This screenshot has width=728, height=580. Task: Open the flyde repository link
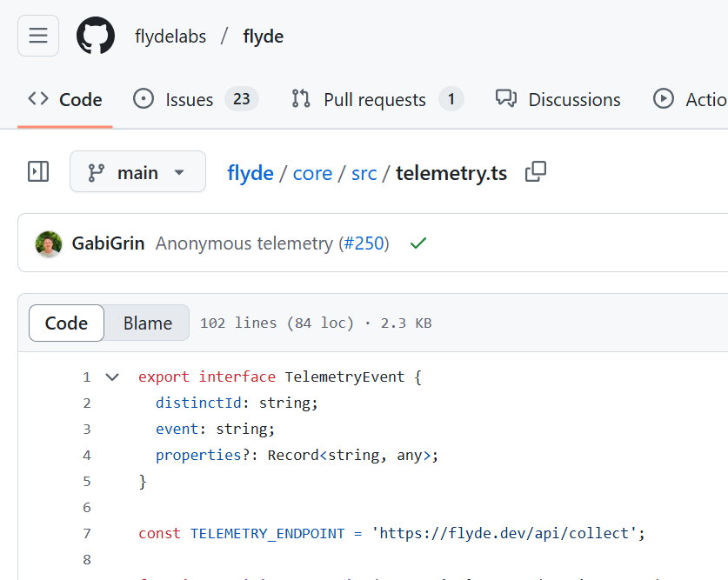coord(264,37)
